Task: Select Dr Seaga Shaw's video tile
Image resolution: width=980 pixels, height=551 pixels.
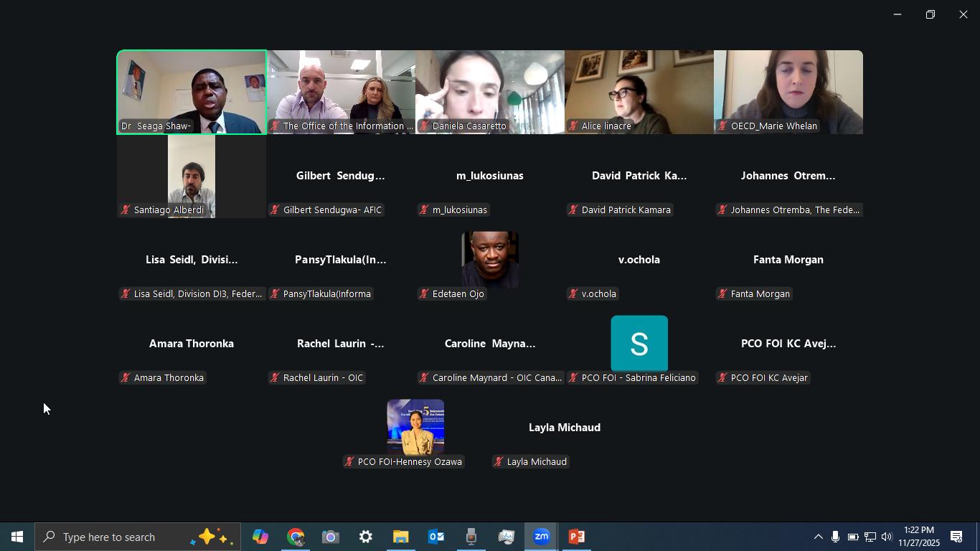Action: click(x=192, y=92)
